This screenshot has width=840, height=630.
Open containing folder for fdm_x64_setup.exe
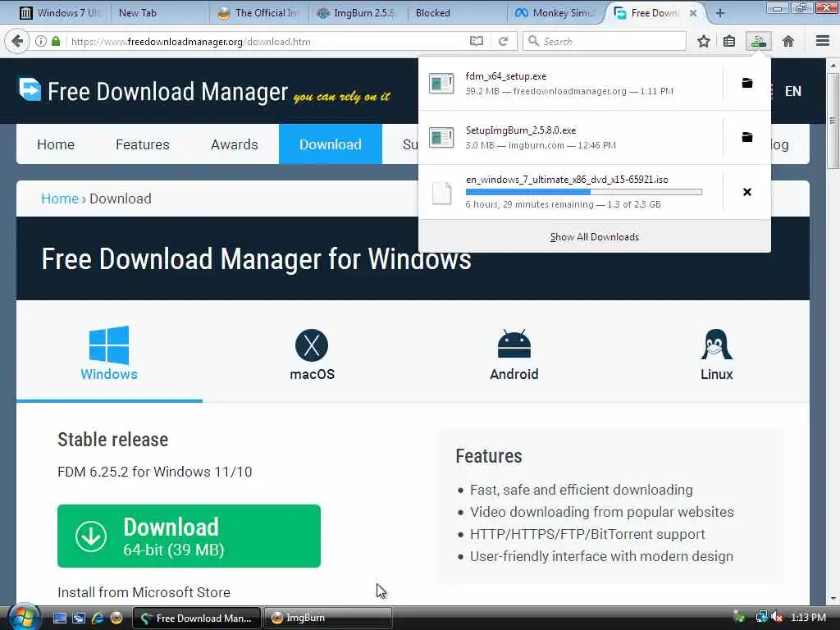coord(746,83)
